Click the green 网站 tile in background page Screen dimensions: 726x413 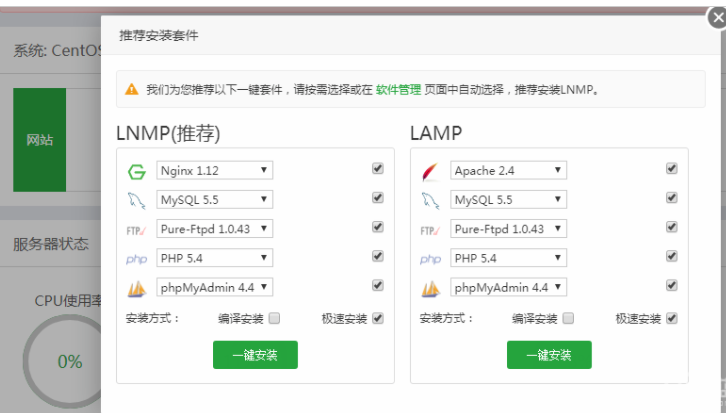[x=39, y=140]
